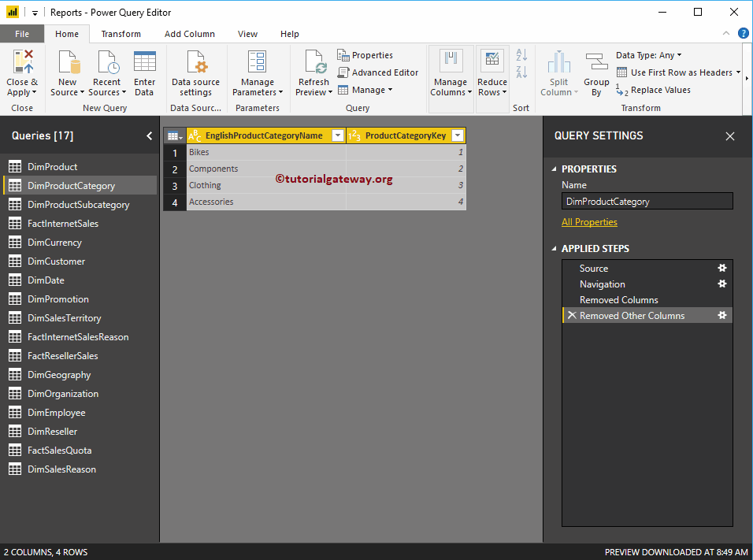Click the Group By icon

point(596,62)
